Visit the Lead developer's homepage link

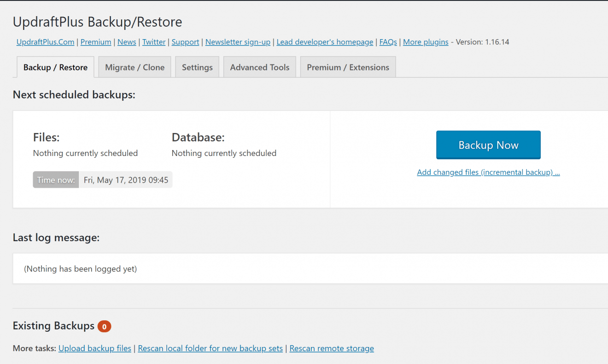(325, 42)
